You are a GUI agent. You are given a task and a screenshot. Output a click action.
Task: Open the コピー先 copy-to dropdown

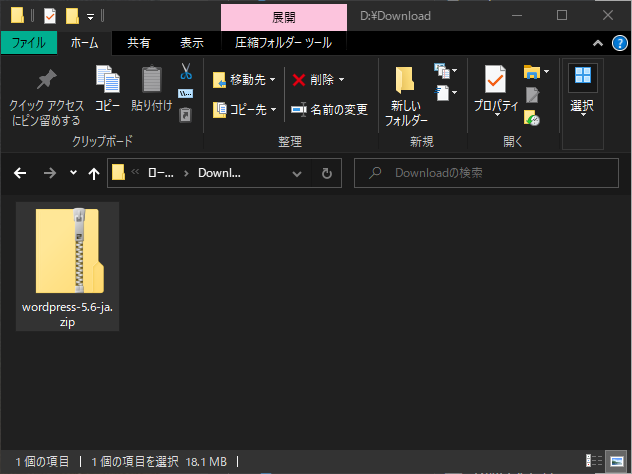pos(244,110)
